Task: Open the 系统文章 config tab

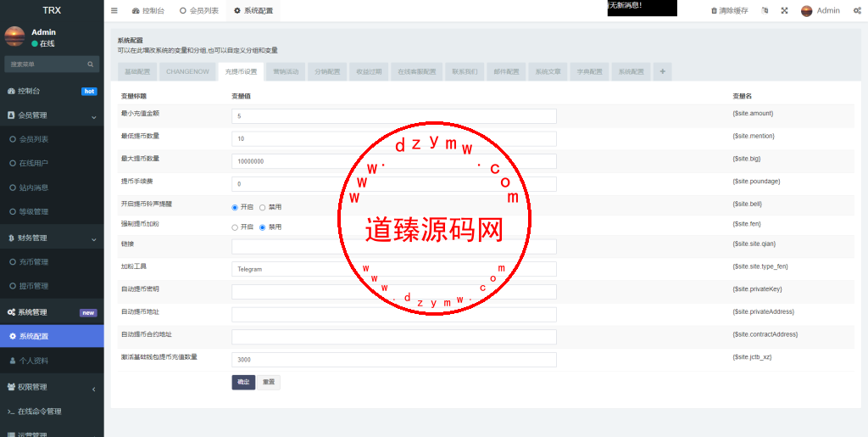Action: 548,72
